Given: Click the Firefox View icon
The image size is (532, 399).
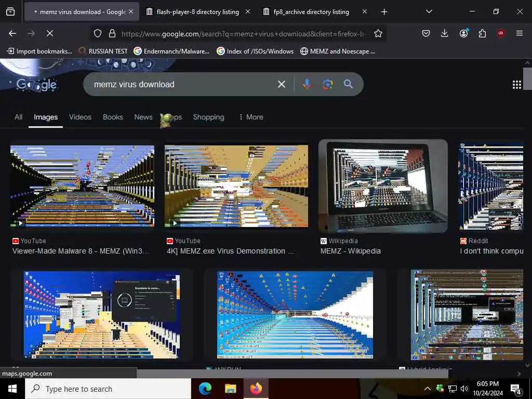Looking at the screenshot, I should tap(10, 12).
